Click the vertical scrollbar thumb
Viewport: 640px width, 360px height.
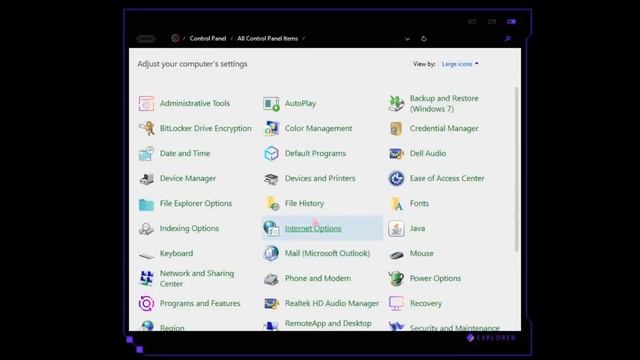click(x=516, y=169)
